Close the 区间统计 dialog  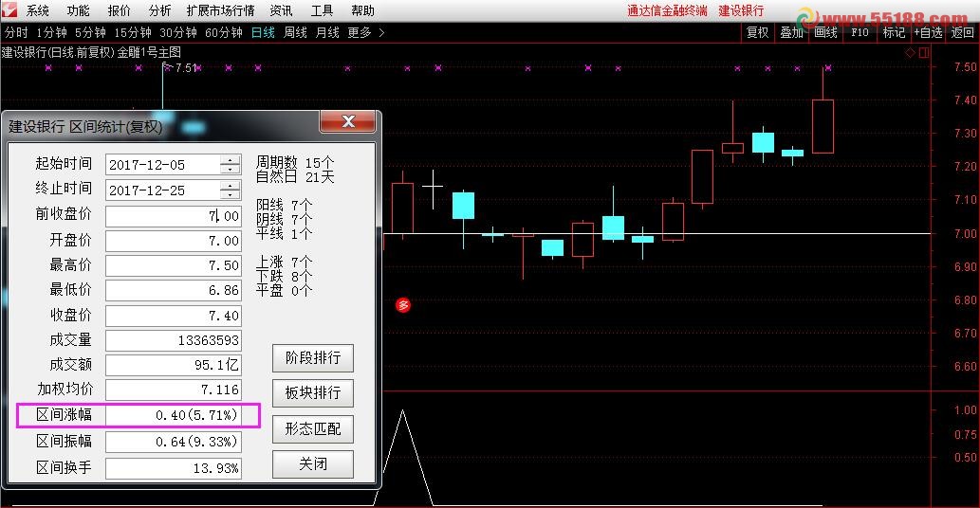coord(348,121)
